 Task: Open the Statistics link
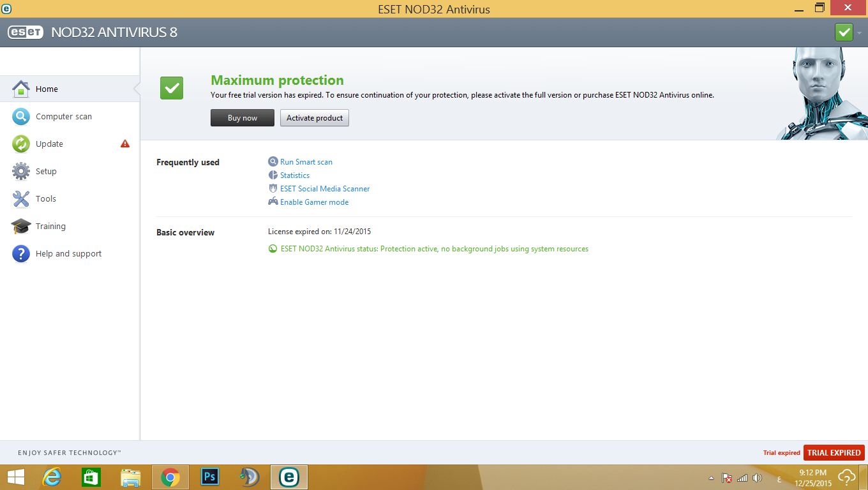(x=295, y=175)
